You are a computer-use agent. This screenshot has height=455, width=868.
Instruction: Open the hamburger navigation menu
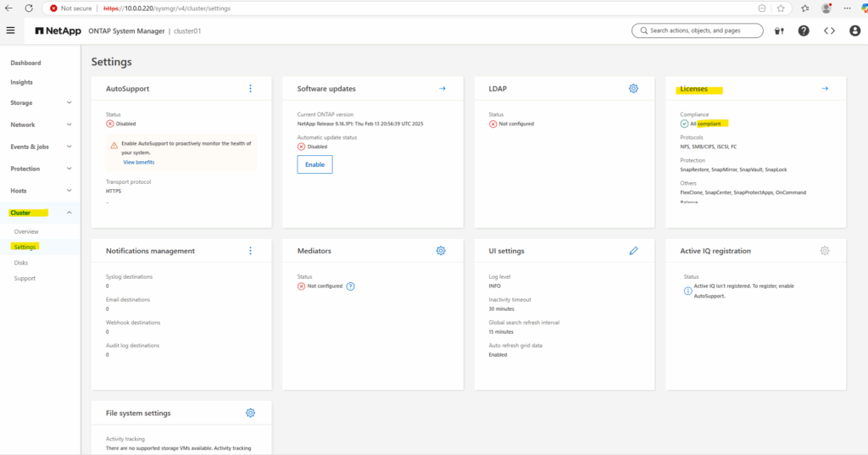point(10,31)
